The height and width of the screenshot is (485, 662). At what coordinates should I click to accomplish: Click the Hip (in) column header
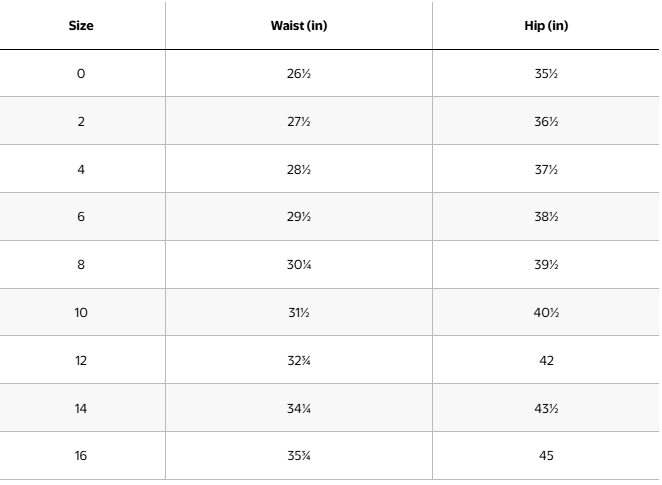546,26
